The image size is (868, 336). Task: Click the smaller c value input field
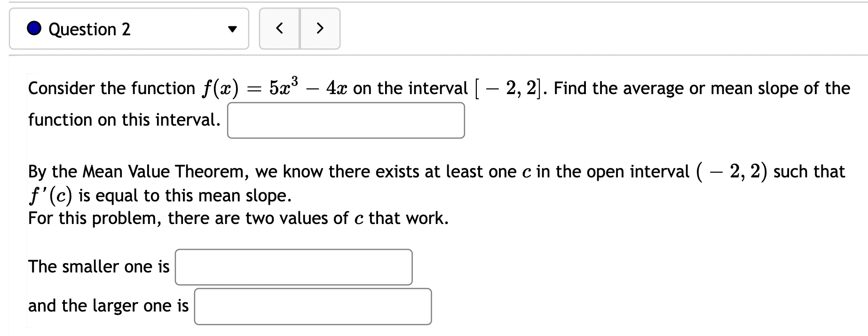point(293,267)
